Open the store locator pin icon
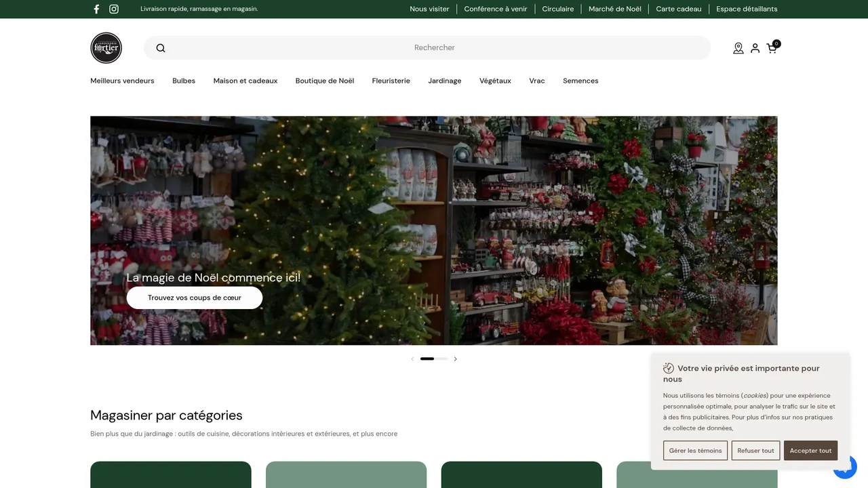Image resolution: width=868 pixels, height=488 pixels. (x=738, y=48)
